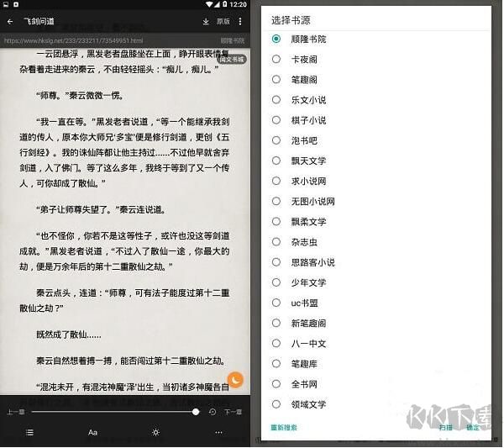The width and height of the screenshot is (504, 448).
Task: Tap the download icon in the reader toolbar
Action: point(206,21)
